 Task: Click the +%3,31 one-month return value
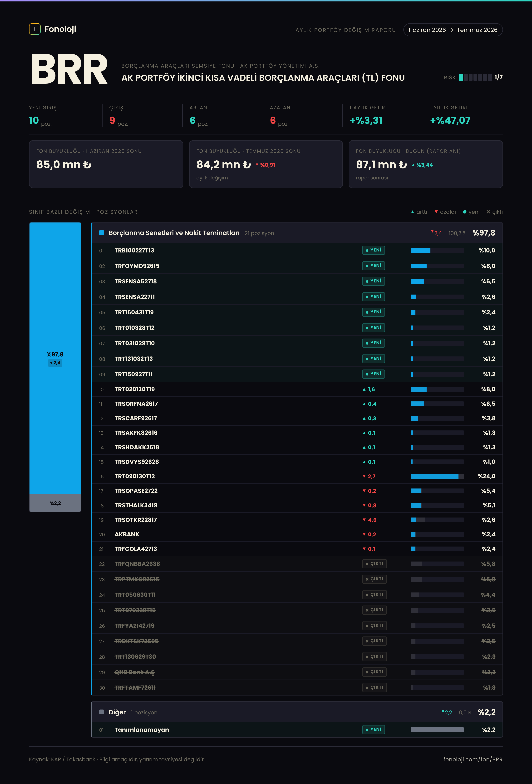point(366,120)
